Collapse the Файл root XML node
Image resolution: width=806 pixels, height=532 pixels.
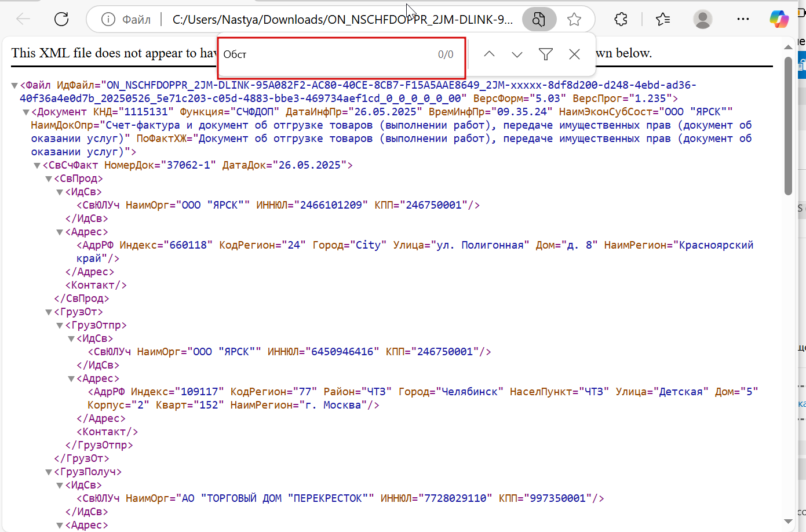click(14, 86)
